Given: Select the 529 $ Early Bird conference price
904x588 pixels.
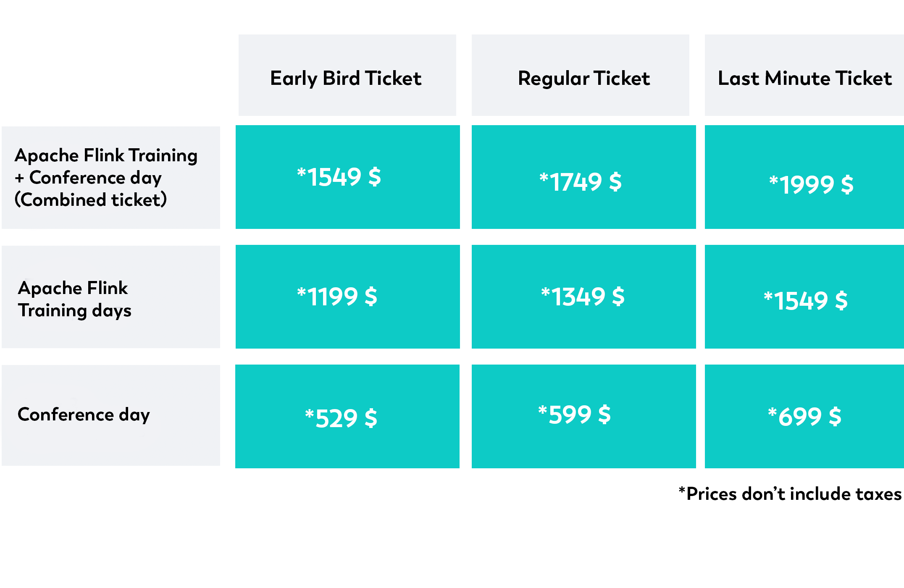Looking at the screenshot, I should coord(347,417).
